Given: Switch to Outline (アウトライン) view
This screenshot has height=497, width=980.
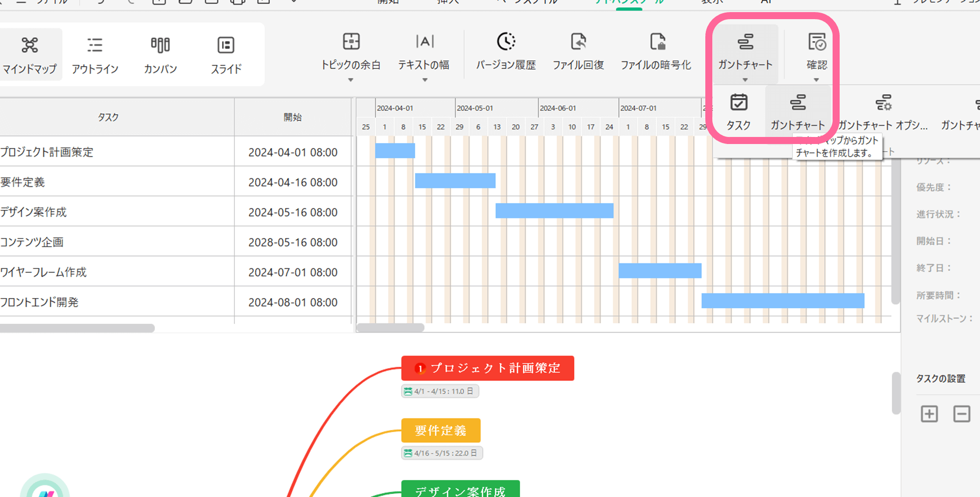Looking at the screenshot, I should (x=95, y=54).
